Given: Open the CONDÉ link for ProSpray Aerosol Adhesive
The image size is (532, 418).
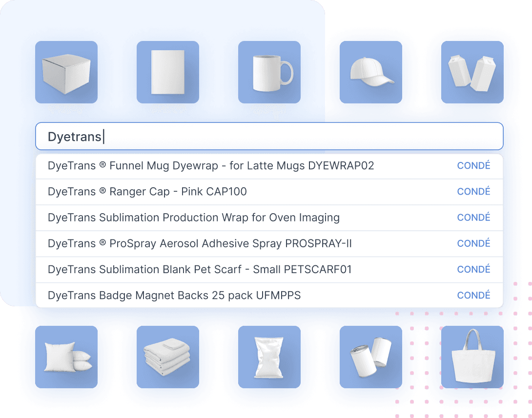Looking at the screenshot, I should click(x=473, y=243).
